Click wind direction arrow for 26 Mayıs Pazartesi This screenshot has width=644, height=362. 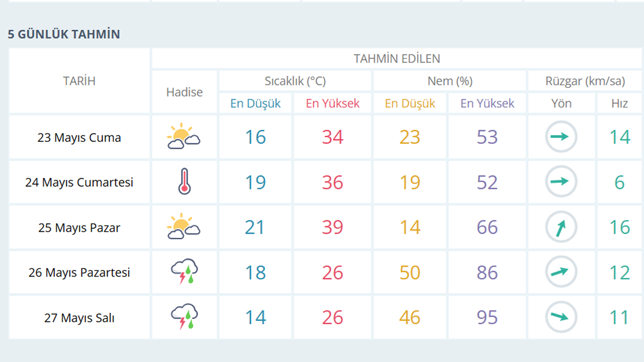pyautogui.click(x=561, y=272)
